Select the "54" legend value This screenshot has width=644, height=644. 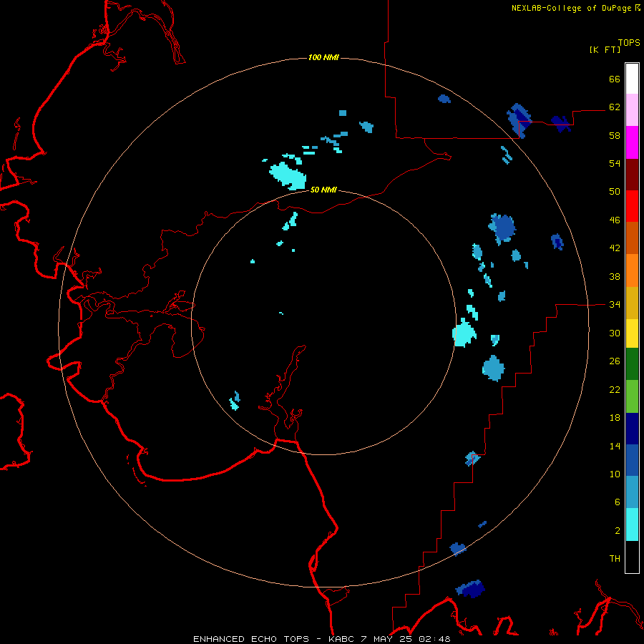click(615, 163)
